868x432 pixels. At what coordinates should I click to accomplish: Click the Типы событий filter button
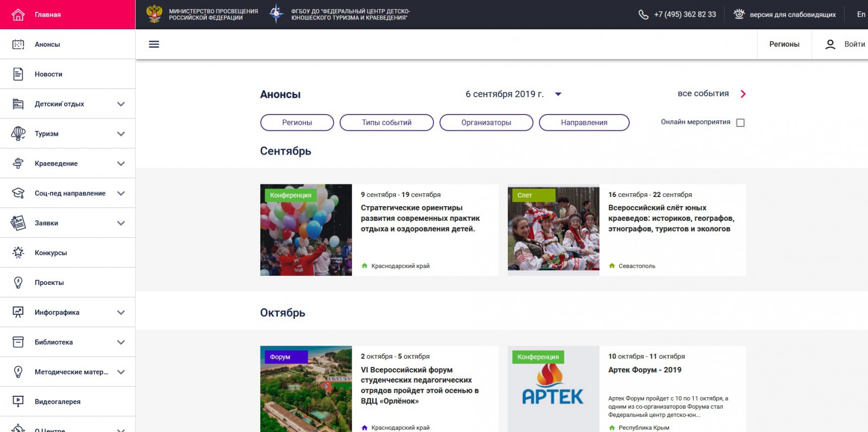(x=387, y=123)
